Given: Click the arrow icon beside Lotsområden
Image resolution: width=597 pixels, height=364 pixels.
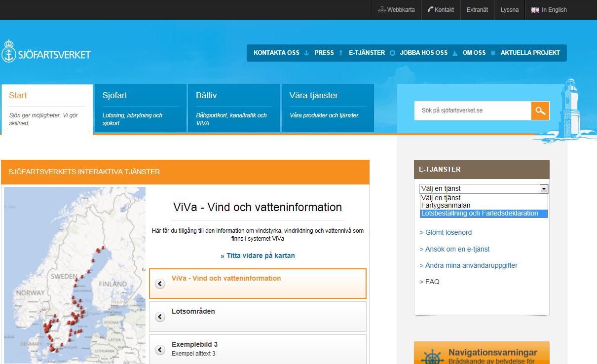Looking at the screenshot, I should tap(160, 317).
